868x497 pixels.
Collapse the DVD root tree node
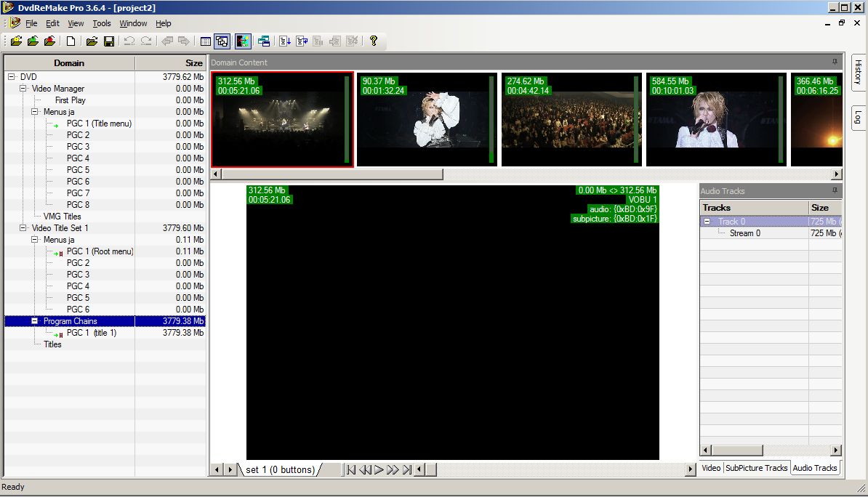point(12,77)
